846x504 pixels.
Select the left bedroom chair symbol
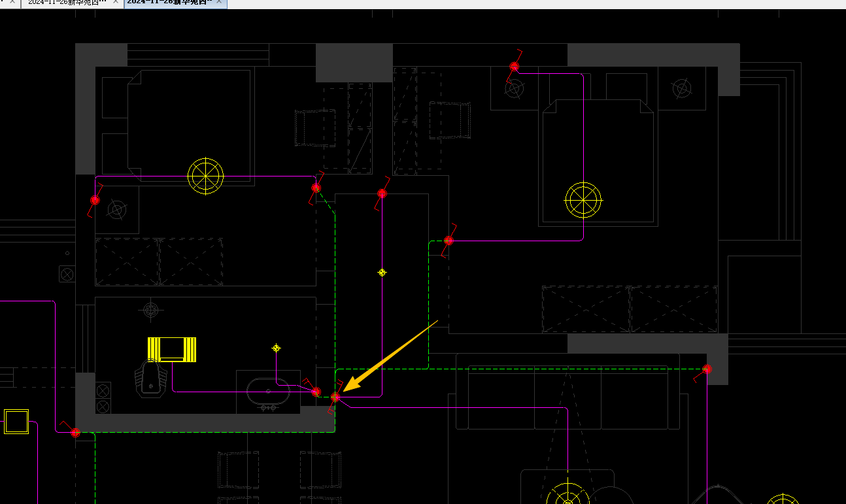pyautogui.click(x=314, y=128)
